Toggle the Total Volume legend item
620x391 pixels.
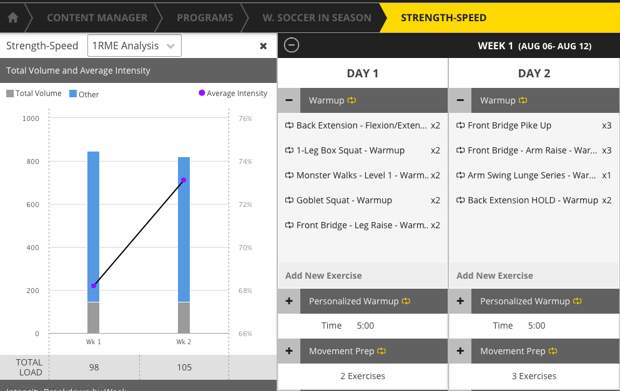pos(34,93)
